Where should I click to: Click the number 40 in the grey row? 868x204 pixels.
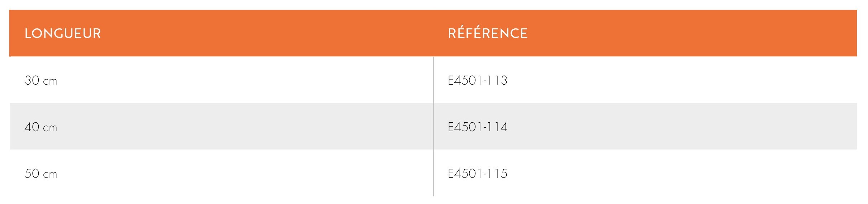tap(32, 127)
